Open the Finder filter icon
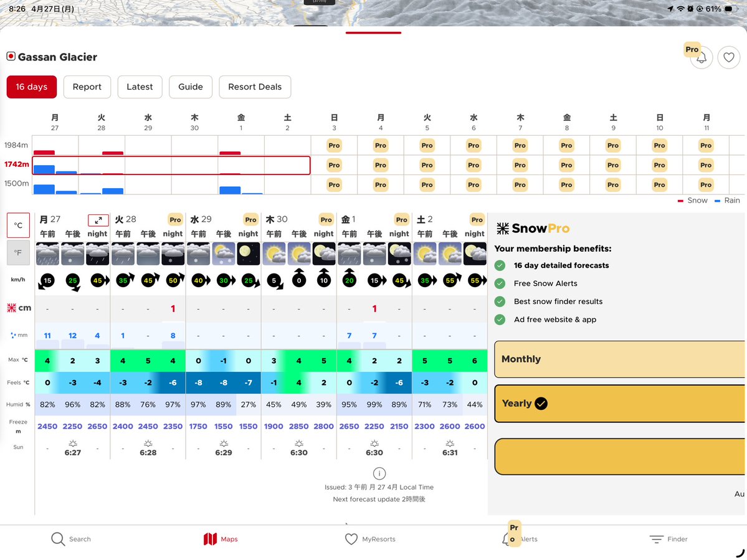Screen dimensions: 747x560 657,539
